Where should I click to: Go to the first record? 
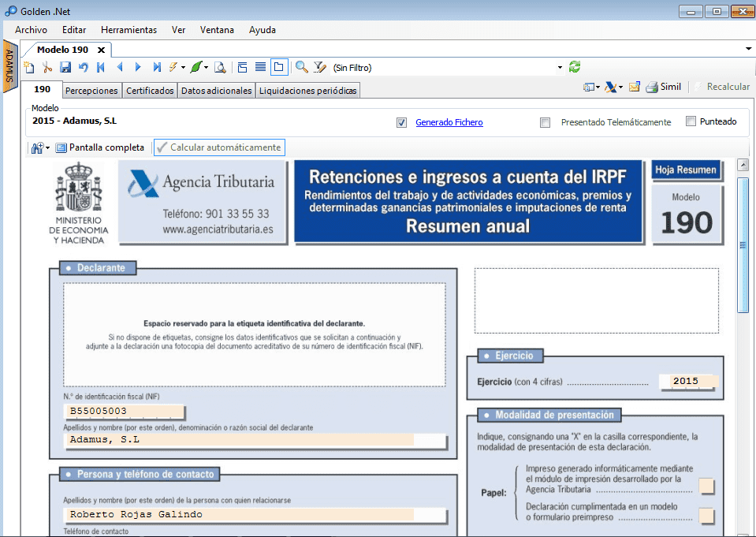tap(101, 68)
